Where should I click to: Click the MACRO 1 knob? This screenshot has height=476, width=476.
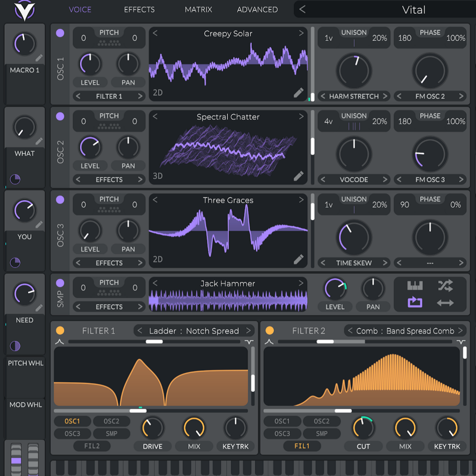click(x=24, y=44)
